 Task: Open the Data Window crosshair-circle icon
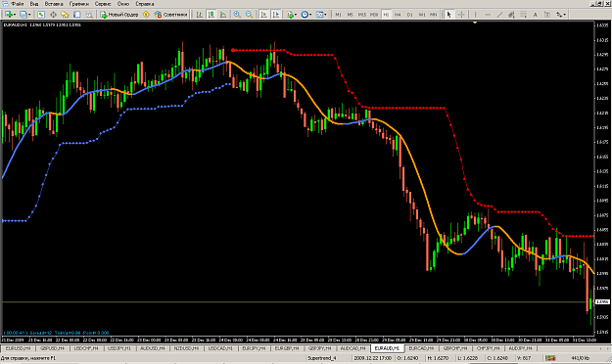coord(53,15)
